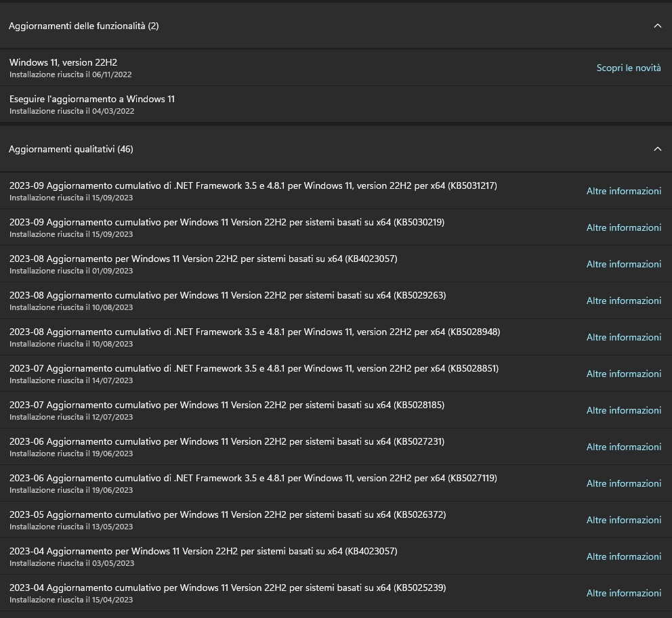Click Altre informazioni for 2023-08 KB4023057 update

[623, 264]
